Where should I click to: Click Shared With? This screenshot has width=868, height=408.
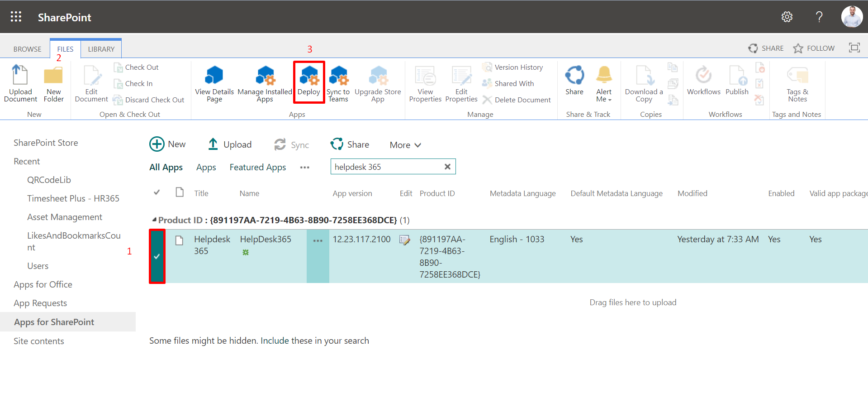(508, 84)
